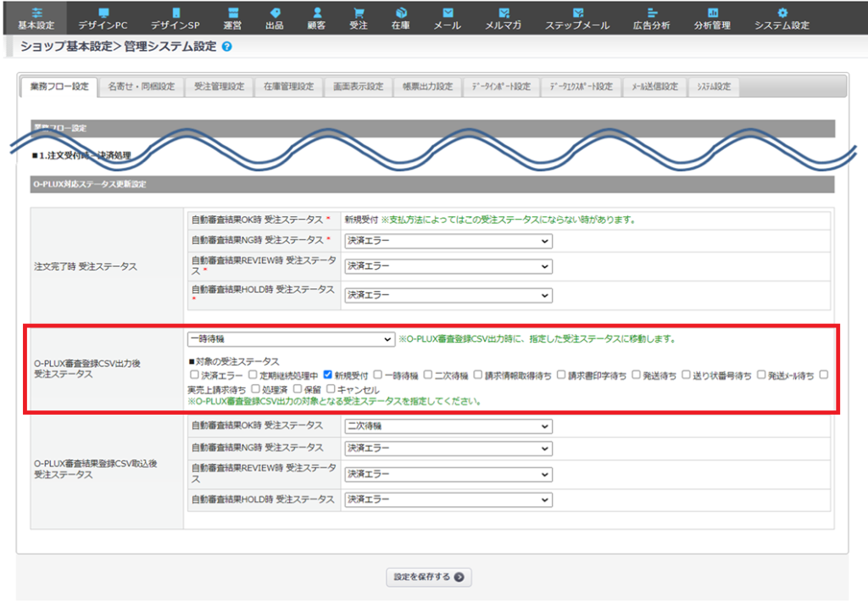
Task: Open the システム設定 gear icon
Action: (x=782, y=13)
